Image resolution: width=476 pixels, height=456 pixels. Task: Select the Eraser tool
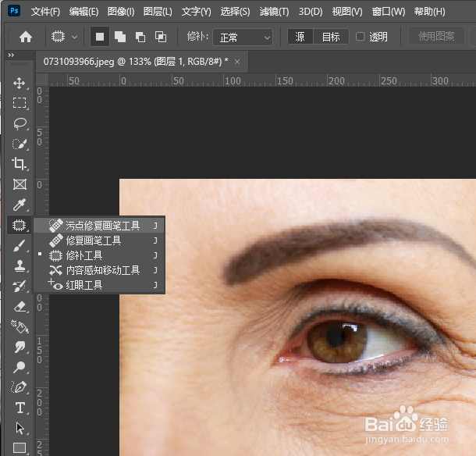20,307
